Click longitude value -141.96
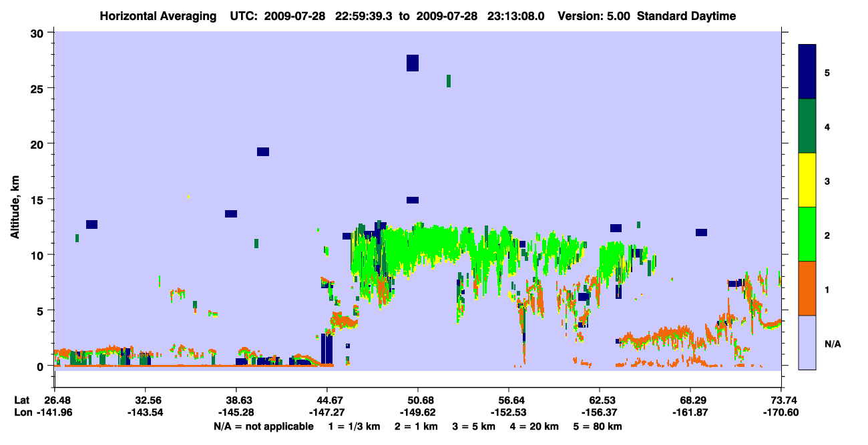Image resolution: width=868 pixels, height=445 pixels. (x=54, y=412)
